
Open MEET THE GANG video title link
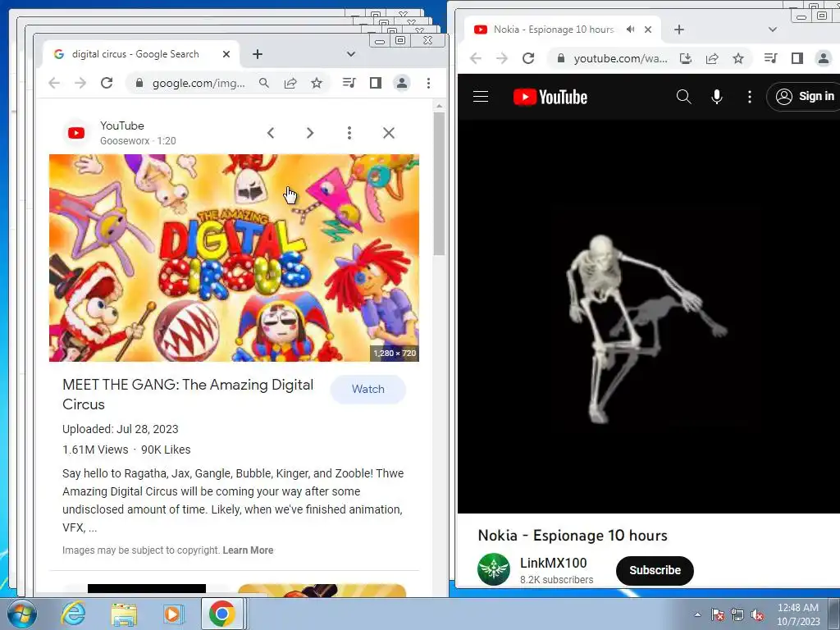[188, 395]
